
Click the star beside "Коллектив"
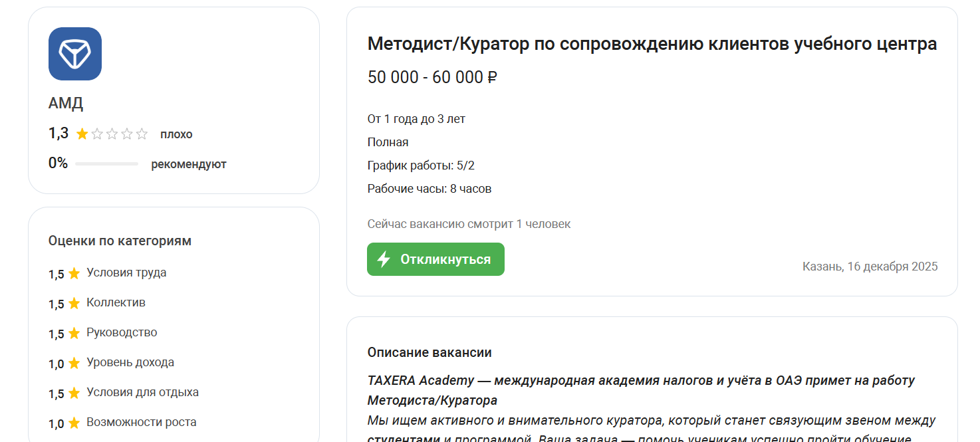[x=74, y=302]
